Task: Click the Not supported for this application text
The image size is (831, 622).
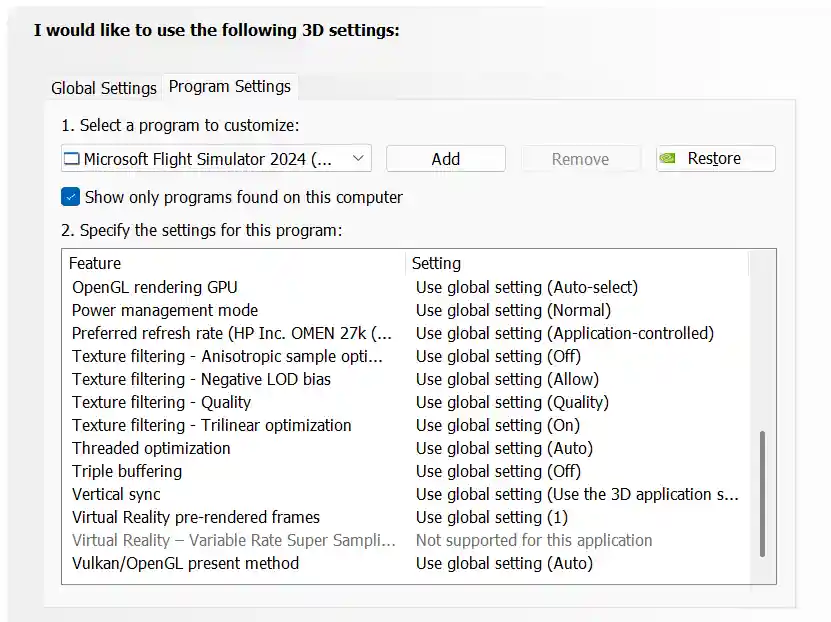Action: click(534, 540)
